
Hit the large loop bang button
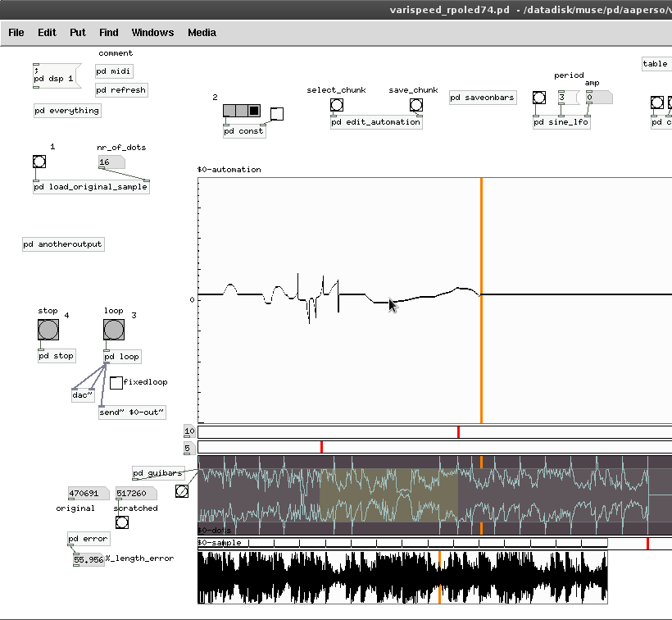click(114, 330)
